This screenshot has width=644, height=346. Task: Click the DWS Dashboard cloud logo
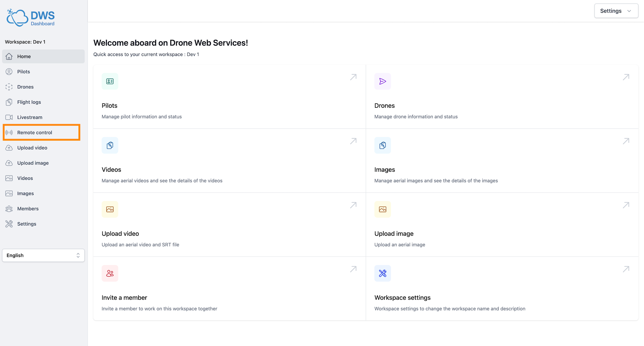click(17, 17)
